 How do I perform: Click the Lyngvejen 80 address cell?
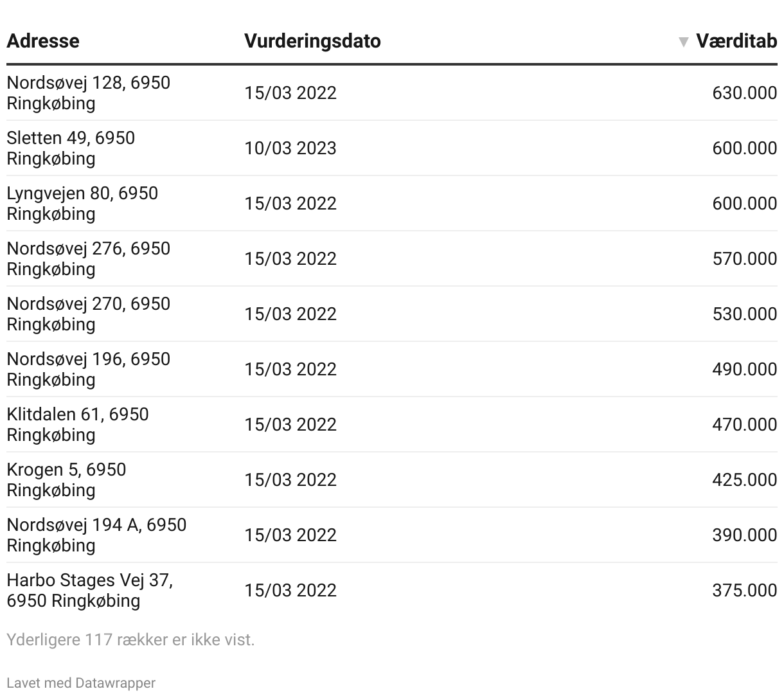[x=82, y=203]
